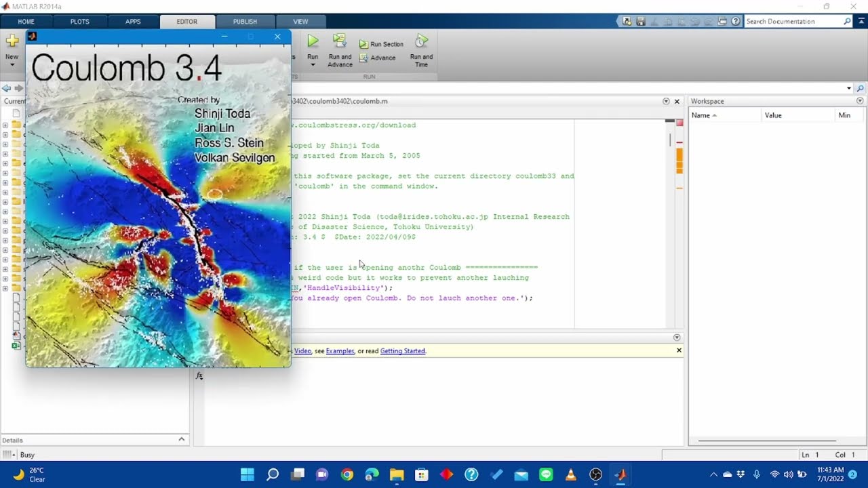
Task: Switch to the VIEW tab
Action: click(x=300, y=22)
